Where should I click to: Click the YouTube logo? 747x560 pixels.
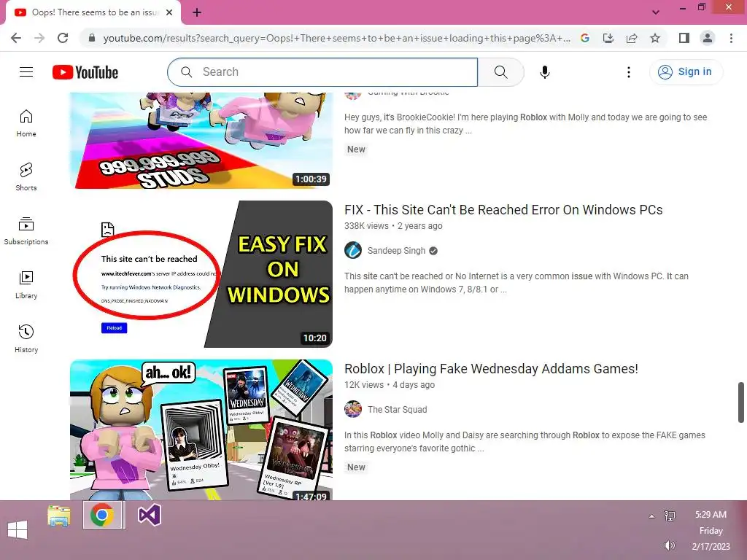(85, 72)
